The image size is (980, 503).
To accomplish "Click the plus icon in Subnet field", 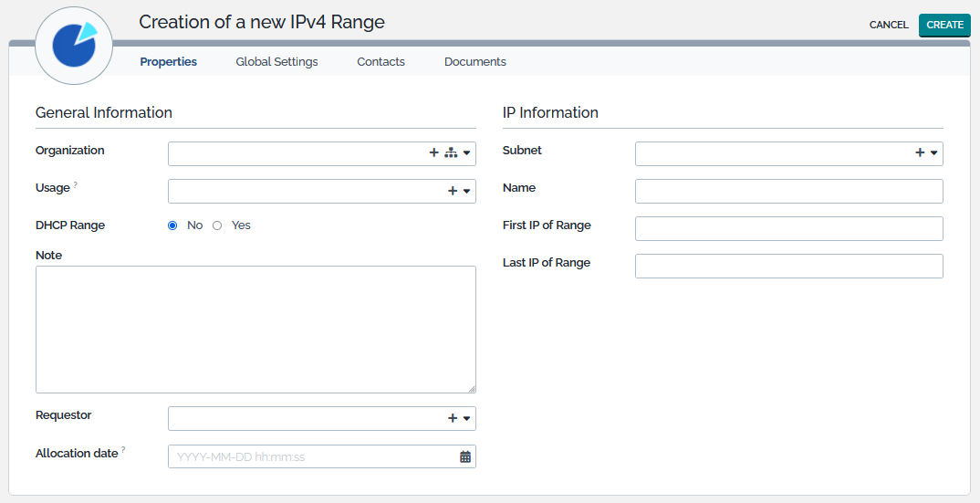I will [920, 153].
